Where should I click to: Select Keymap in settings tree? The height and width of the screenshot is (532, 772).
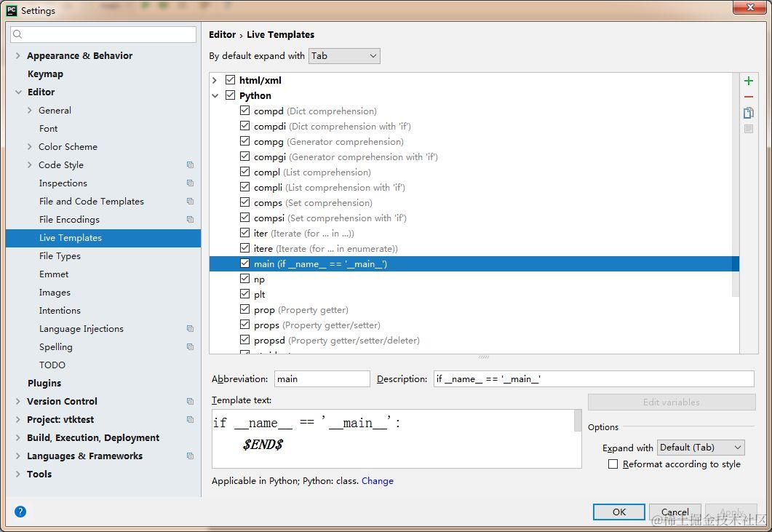coord(45,74)
